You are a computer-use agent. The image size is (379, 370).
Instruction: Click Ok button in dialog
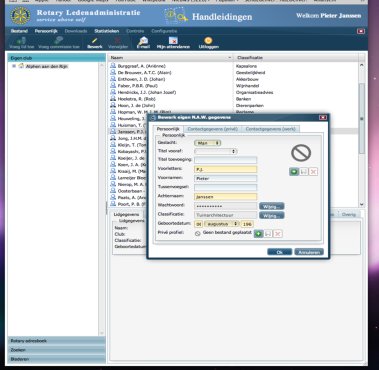[x=279, y=252]
